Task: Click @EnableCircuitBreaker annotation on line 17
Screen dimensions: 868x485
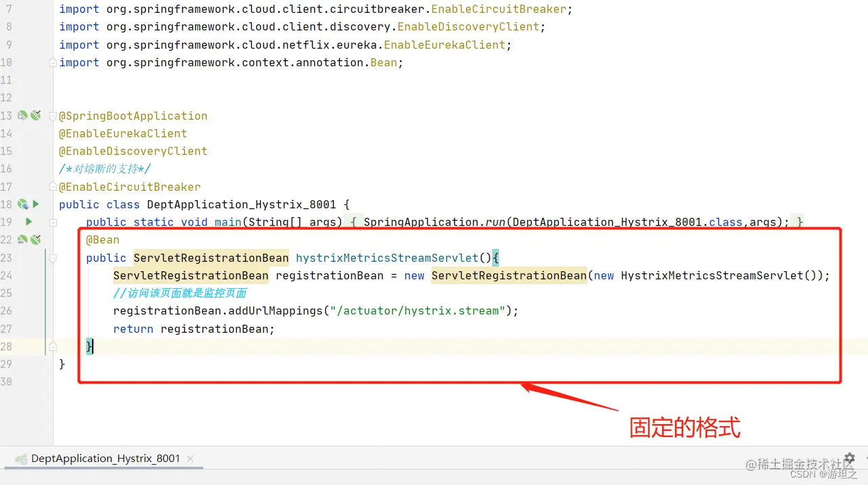Action: click(x=130, y=187)
